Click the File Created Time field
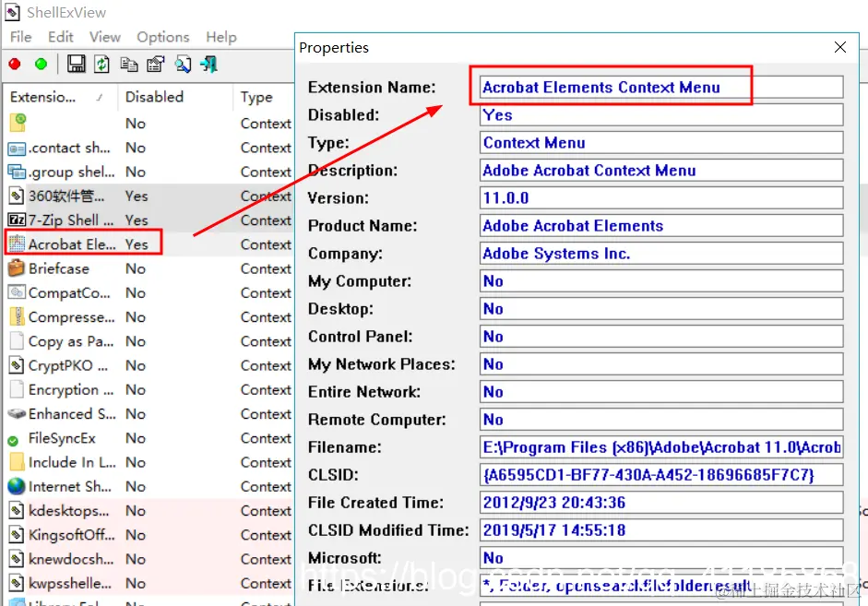 [661, 503]
